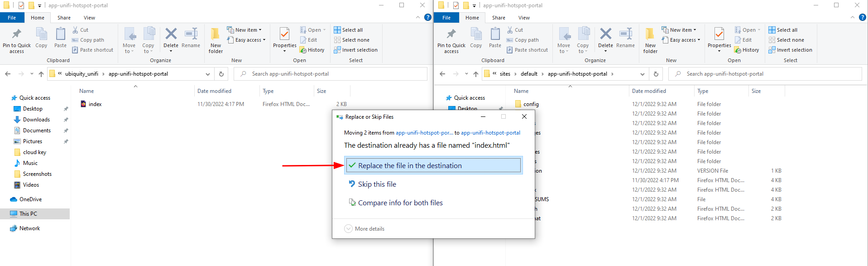This screenshot has width=868, height=266.
Task: Click Delete in the ubiquity_unifi window ribbon
Action: pyautogui.click(x=171, y=38)
